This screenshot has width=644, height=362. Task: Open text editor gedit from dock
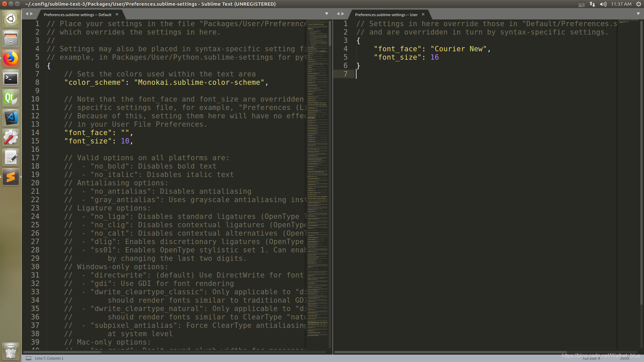[11, 157]
